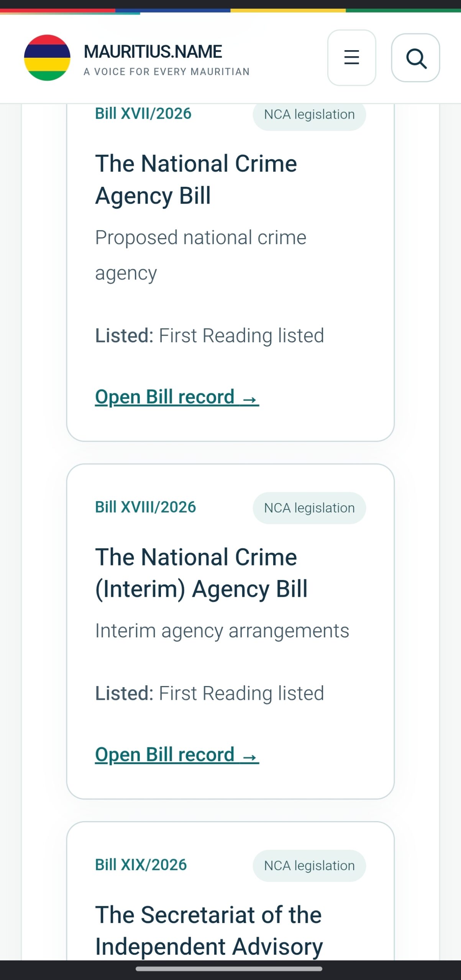Tap Proposed national crime agency description
Viewport: 461px width, 980px height.
click(201, 255)
